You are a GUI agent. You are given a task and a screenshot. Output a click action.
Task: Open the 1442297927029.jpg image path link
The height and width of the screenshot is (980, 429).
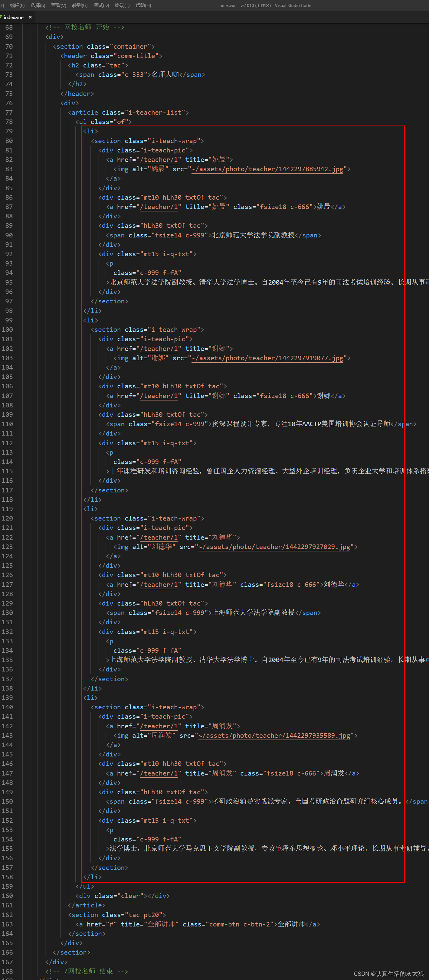(x=274, y=547)
